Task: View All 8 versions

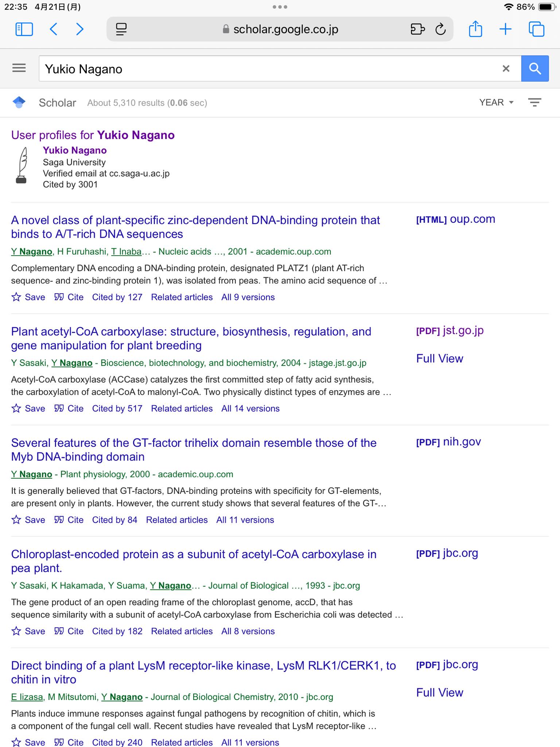Action: click(248, 631)
